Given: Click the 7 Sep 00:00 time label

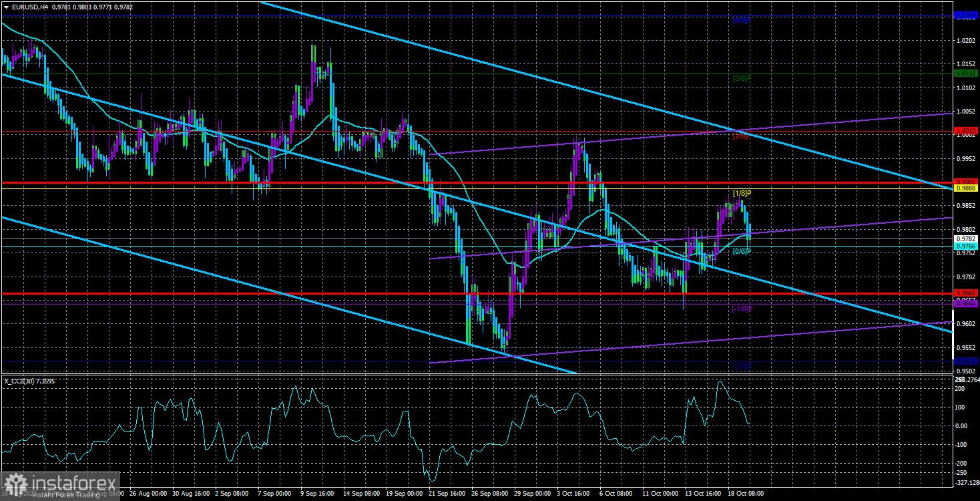Looking at the screenshot, I should (274, 494).
